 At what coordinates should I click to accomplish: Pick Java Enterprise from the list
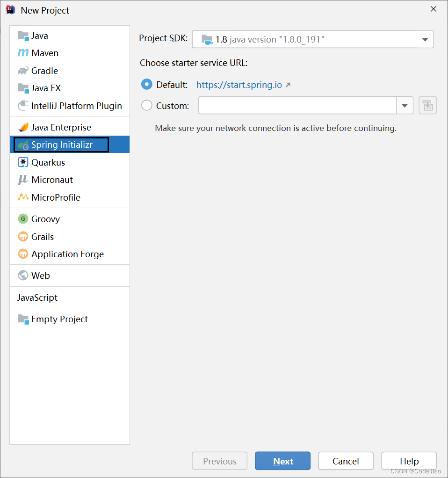[70, 127]
